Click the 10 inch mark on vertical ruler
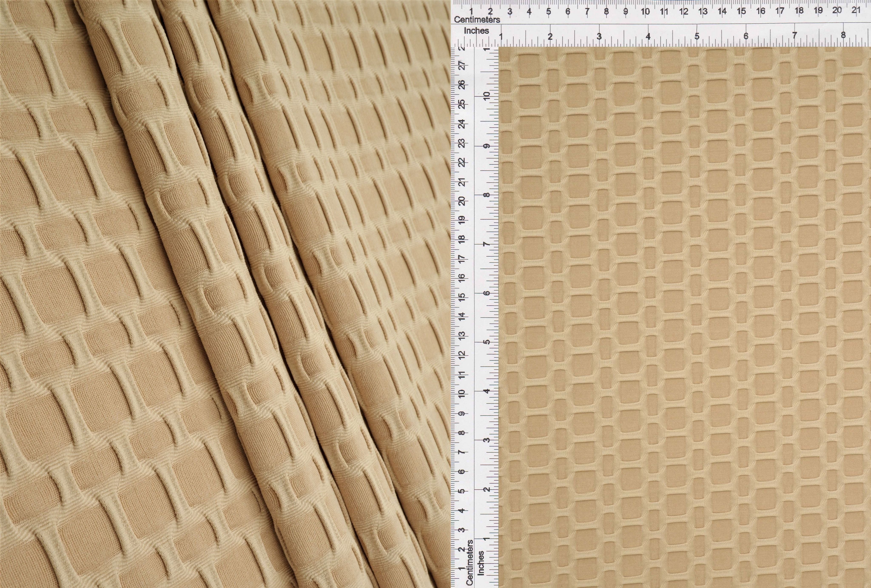Image resolution: width=871 pixels, height=588 pixels. (x=487, y=96)
